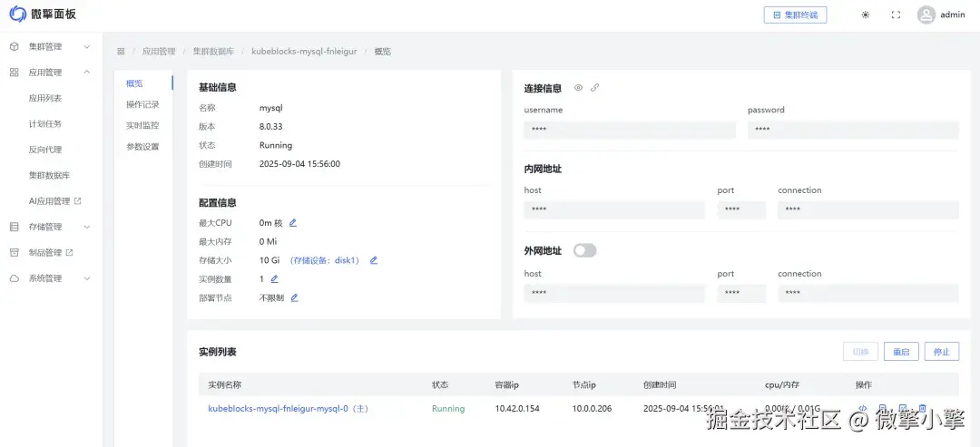Click the cloud icon beside 系统管理
Screen dimensions: 980x447
(15, 278)
